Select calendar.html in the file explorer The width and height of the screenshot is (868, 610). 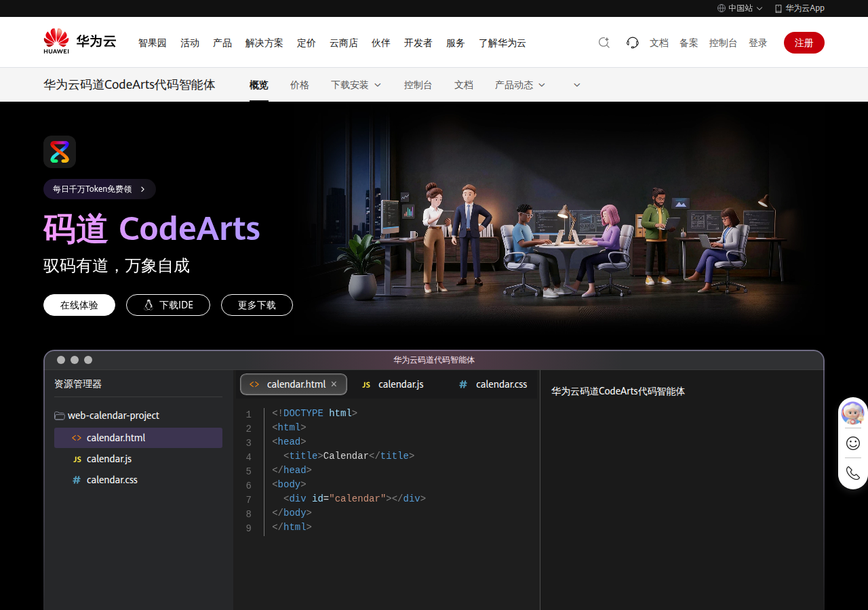[138, 438]
